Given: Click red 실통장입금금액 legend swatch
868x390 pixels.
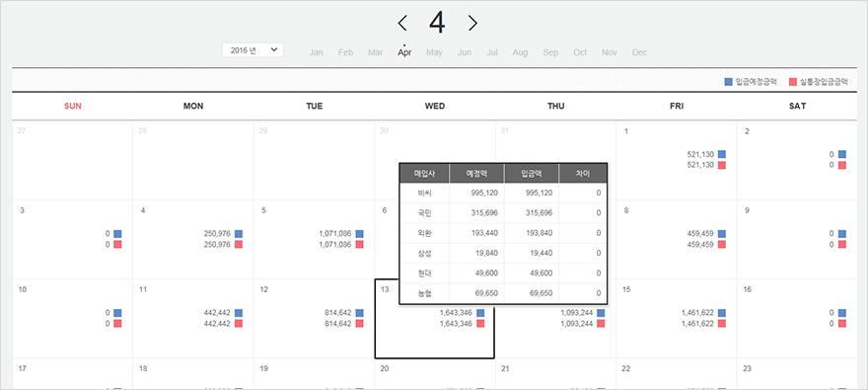Looking at the screenshot, I should coord(793,82).
